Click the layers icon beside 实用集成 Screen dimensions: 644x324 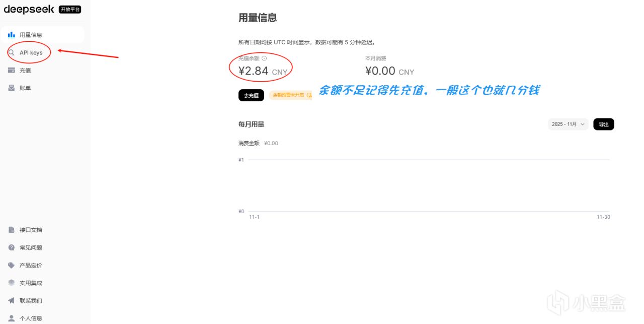coord(11,283)
